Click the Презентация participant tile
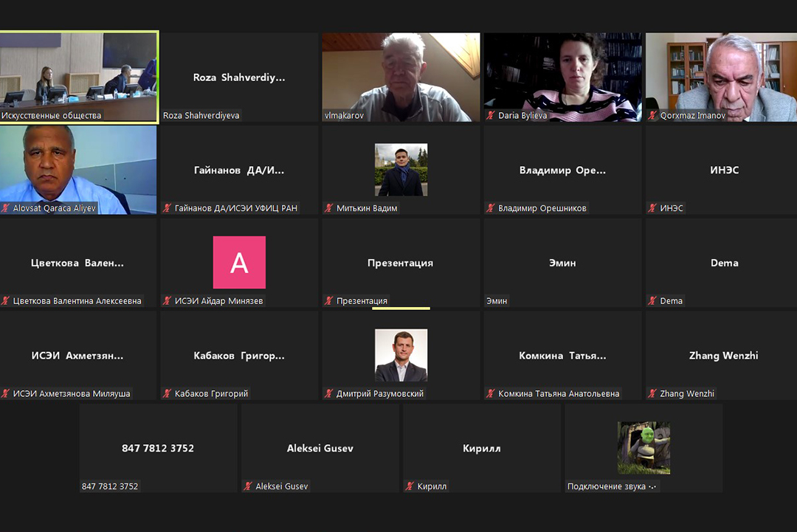797x532 pixels. pyautogui.click(x=401, y=262)
